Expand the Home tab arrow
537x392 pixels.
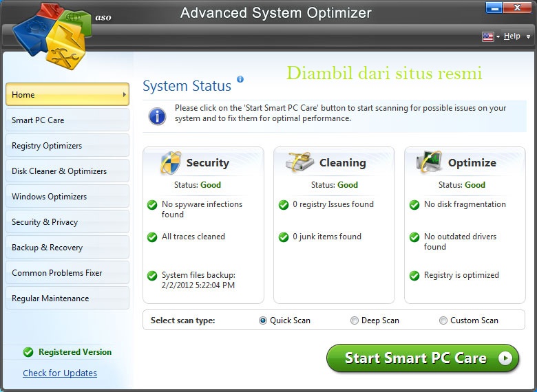coord(125,94)
